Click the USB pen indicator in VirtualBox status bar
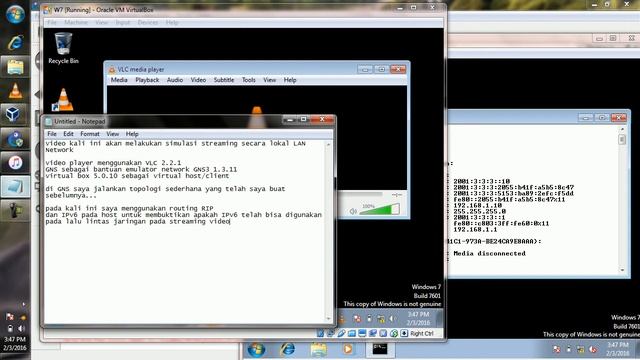Viewport: 640px width, 360px height. pyautogui.click(x=341, y=333)
